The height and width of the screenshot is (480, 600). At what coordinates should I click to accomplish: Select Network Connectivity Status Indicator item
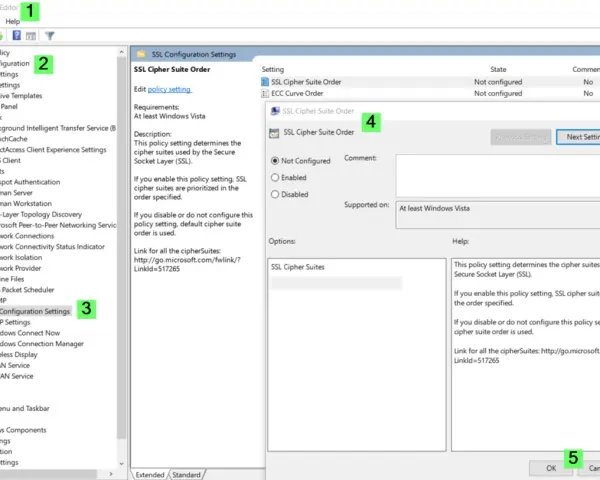pyautogui.click(x=52, y=247)
